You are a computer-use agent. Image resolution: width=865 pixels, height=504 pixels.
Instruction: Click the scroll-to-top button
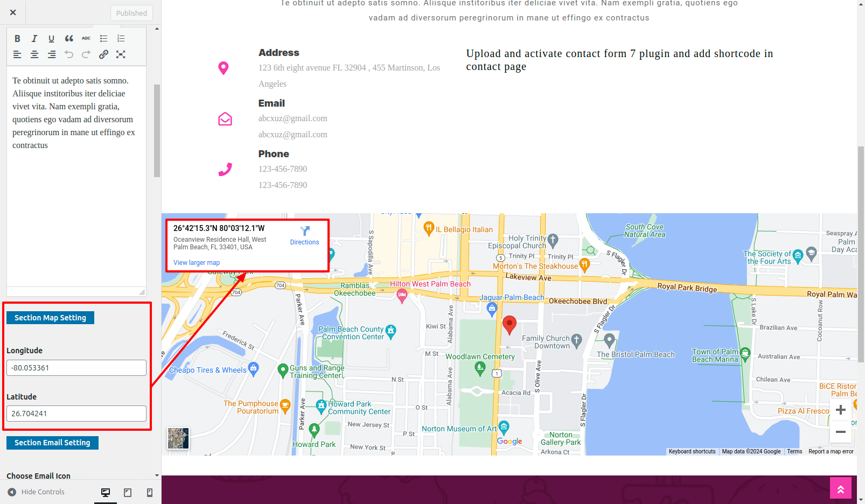pyautogui.click(x=841, y=488)
